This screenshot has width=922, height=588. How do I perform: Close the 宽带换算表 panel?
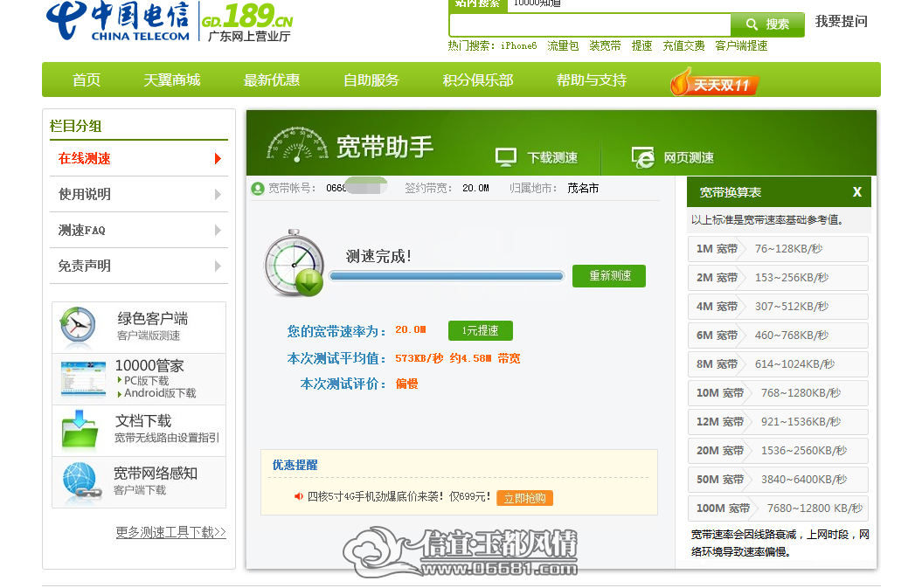click(x=856, y=192)
